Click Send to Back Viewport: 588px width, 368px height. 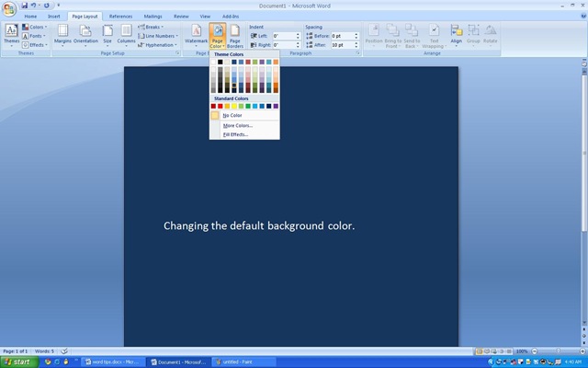point(412,36)
